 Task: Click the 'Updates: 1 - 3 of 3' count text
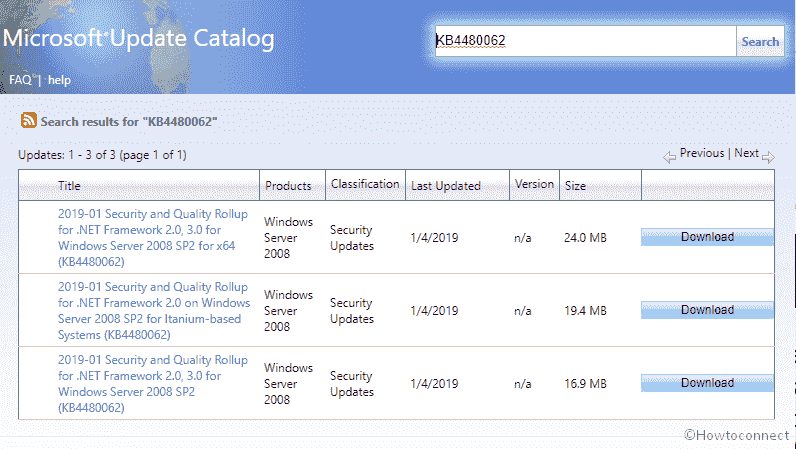coord(103,155)
